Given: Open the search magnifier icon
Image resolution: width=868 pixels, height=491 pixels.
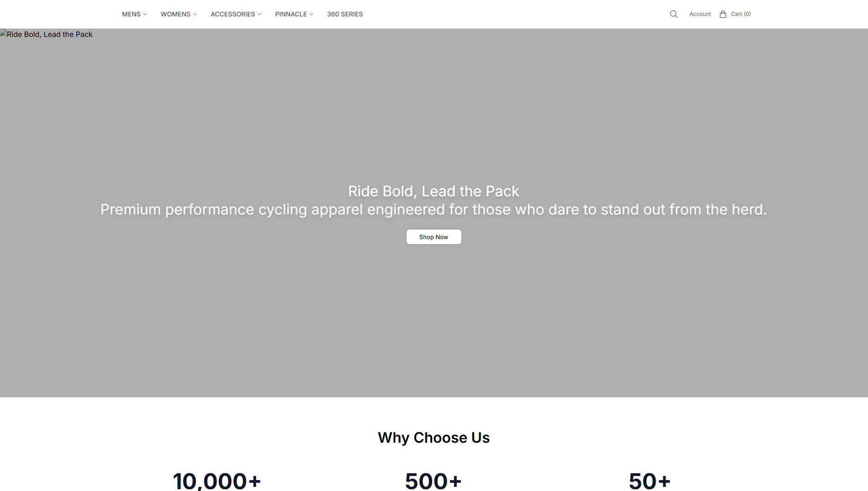Looking at the screenshot, I should click(673, 14).
